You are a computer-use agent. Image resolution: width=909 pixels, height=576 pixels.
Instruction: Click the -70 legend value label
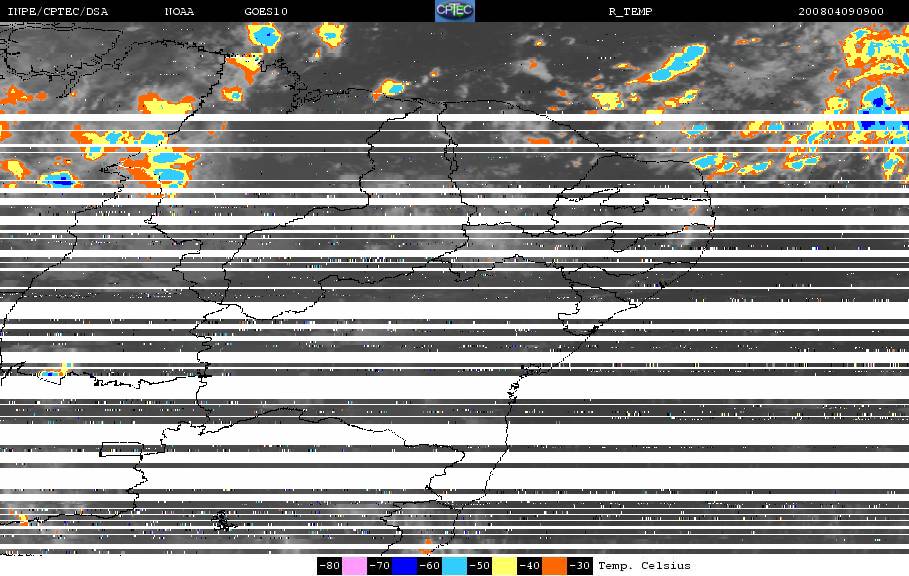(x=379, y=566)
